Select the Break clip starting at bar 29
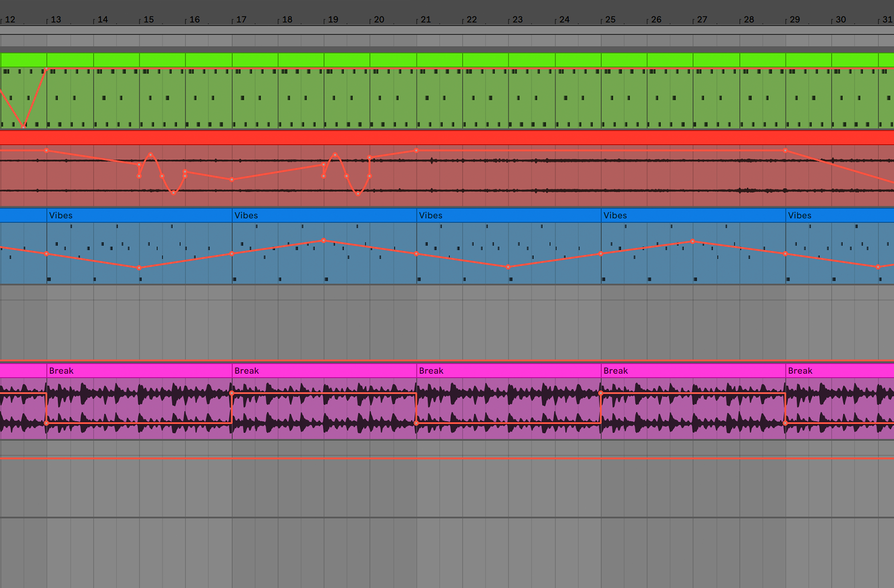 tap(840, 371)
